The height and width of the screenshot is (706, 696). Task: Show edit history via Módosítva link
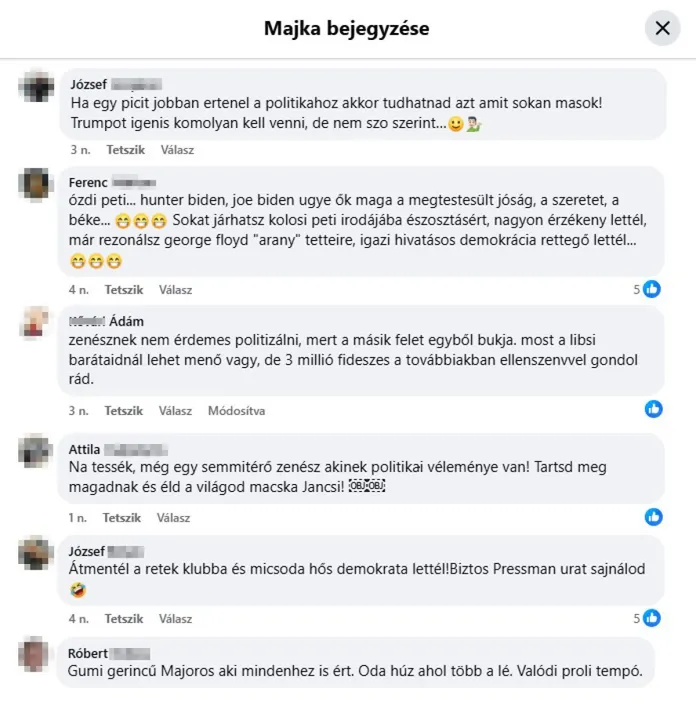coord(236,411)
